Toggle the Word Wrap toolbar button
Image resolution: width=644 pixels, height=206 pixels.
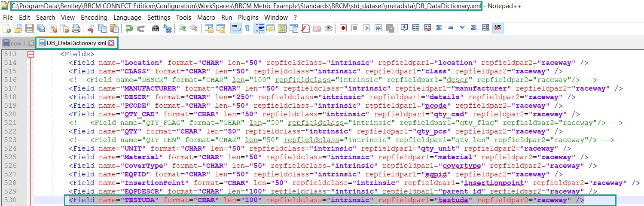point(236,28)
